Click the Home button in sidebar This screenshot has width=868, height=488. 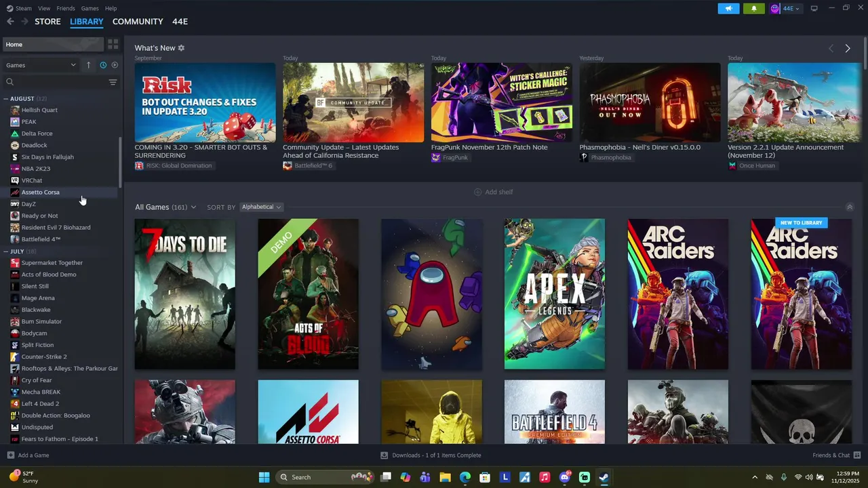click(53, 44)
